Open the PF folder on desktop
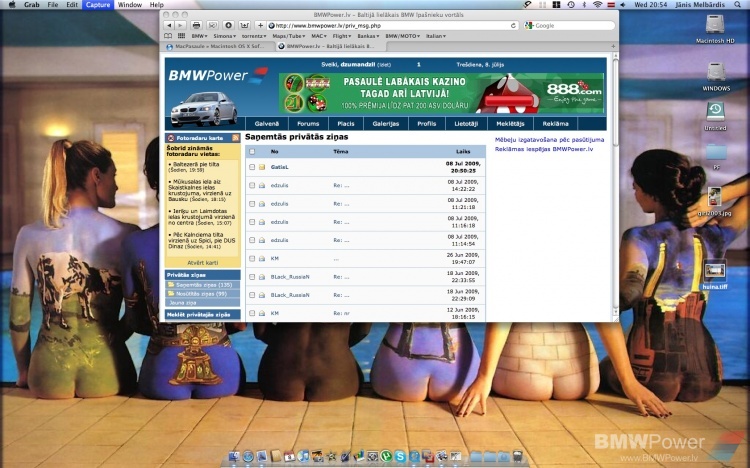Viewport: 750px width, 468px height. [x=716, y=156]
